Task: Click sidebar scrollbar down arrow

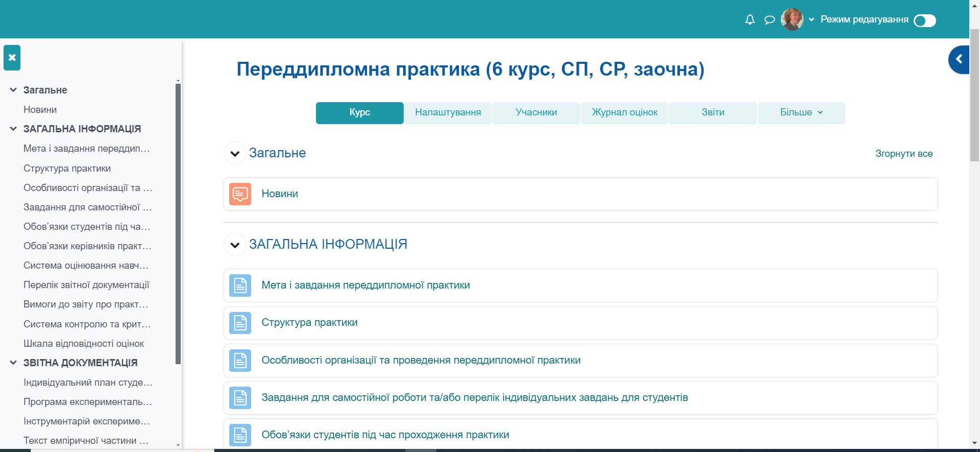Action: point(178,445)
